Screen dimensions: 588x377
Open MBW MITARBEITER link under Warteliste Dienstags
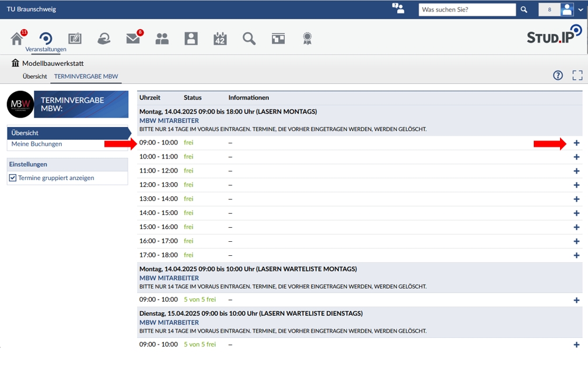(169, 322)
